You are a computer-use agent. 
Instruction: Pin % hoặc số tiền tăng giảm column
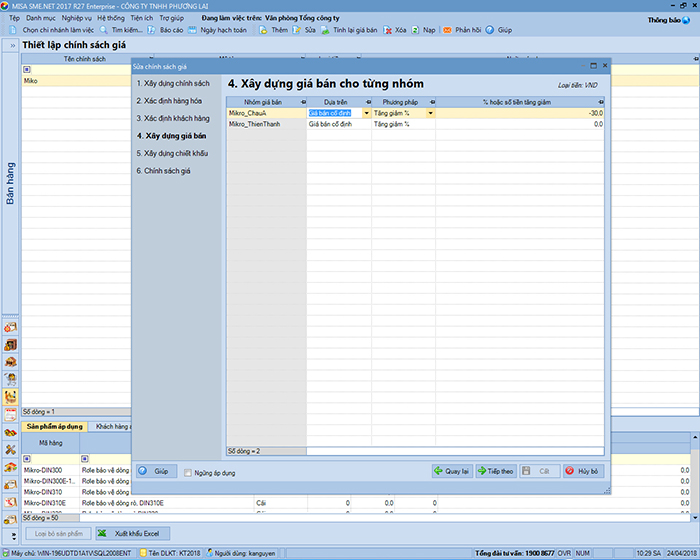tap(601, 102)
